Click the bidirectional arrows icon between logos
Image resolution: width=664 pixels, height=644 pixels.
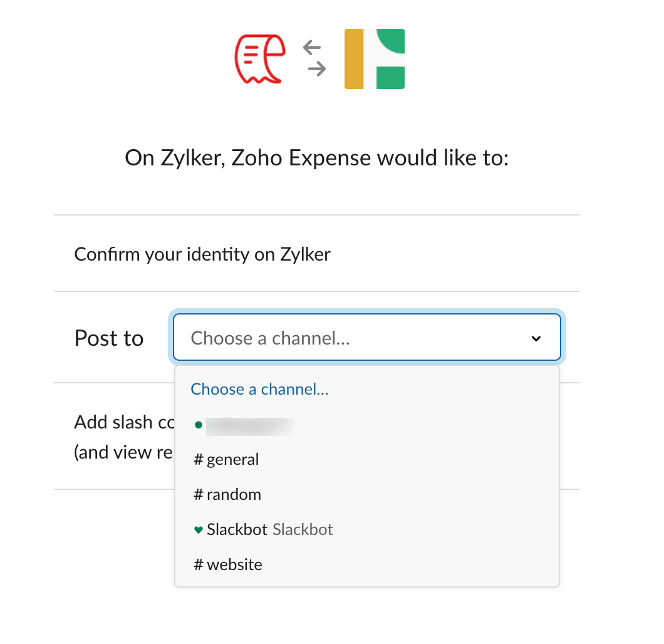tap(314, 58)
